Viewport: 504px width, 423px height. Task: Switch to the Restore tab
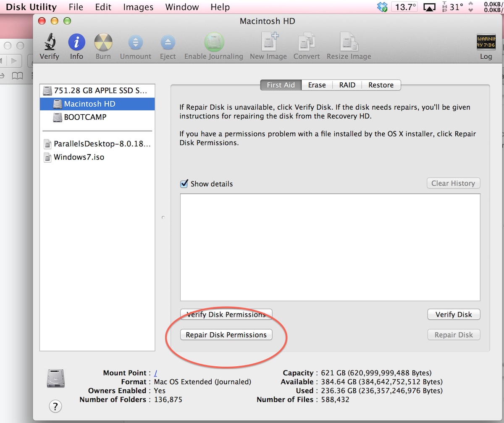pyautogui.click(x=381, y=85)
